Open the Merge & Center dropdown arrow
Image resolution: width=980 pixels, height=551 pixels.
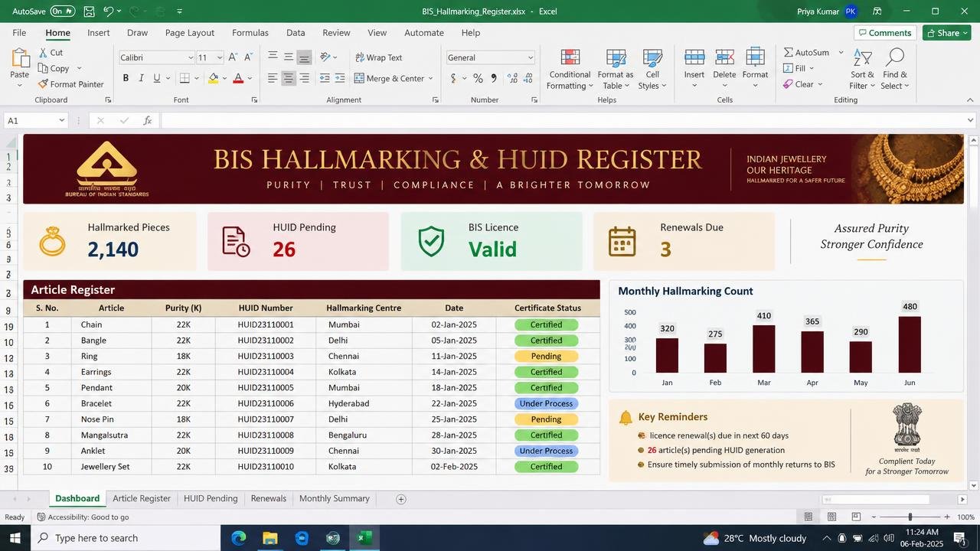(431, 79)
